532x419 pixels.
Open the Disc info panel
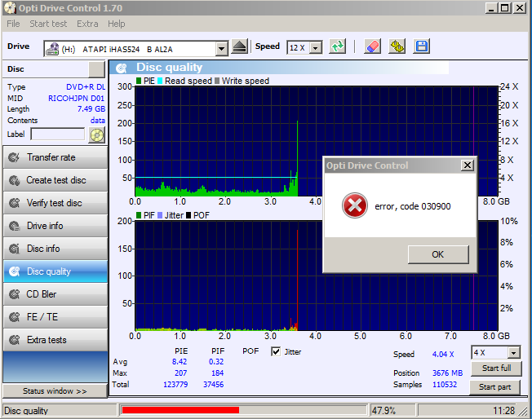pyautogui.click(x=55, y=249)
